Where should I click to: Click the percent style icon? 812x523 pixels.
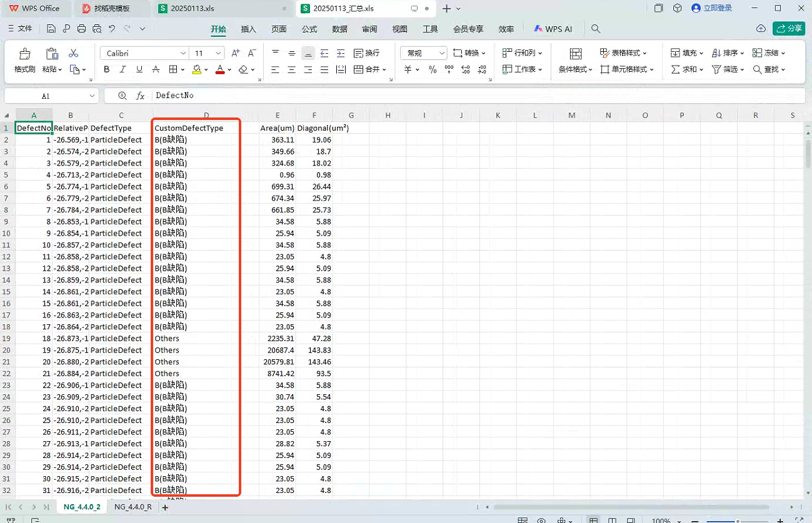click(x=433, y=69)
